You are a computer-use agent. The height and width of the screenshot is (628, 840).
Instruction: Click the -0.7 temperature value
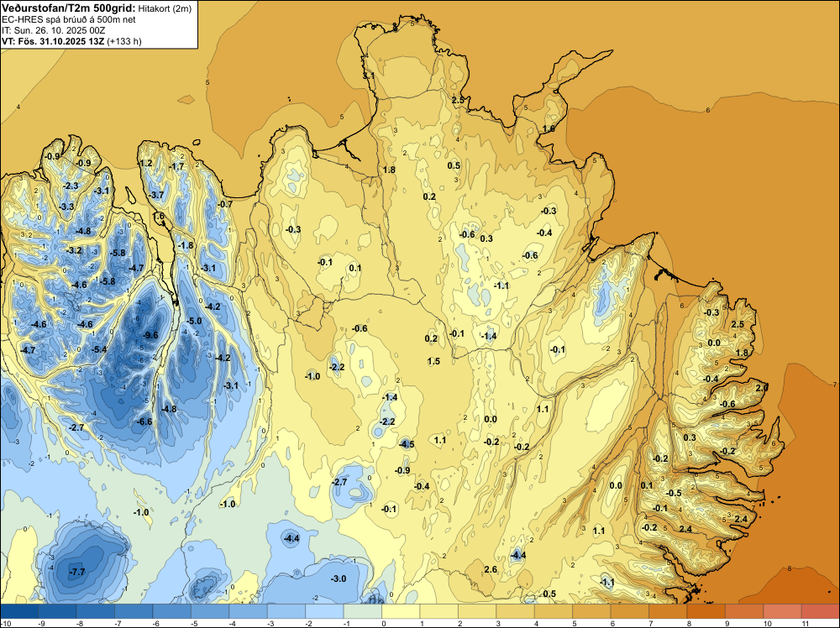point(225,204)
